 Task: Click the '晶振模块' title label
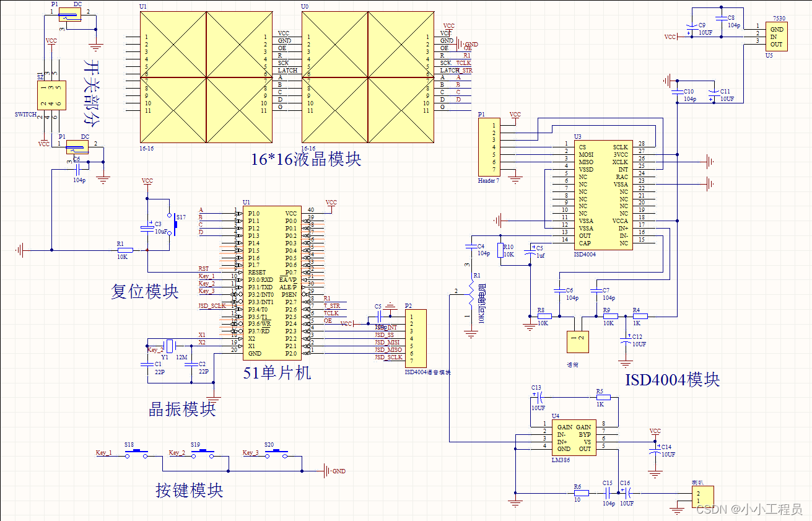(182, 409)
